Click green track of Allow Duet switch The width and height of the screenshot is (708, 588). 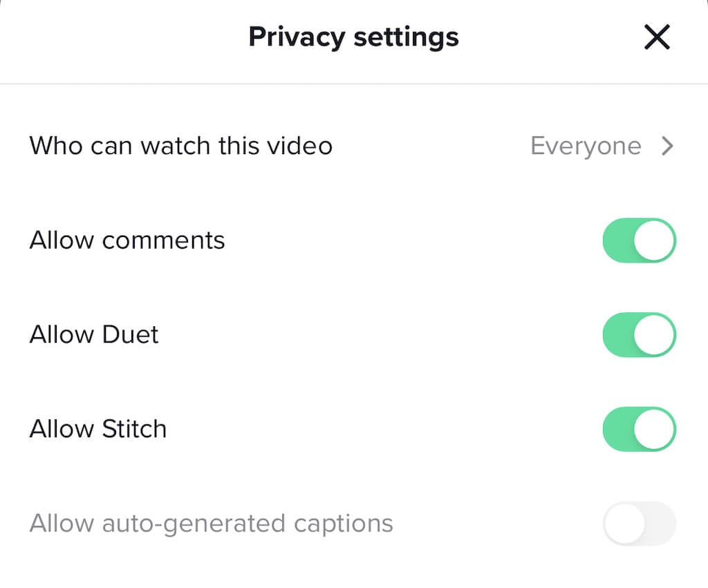point(618,334)
